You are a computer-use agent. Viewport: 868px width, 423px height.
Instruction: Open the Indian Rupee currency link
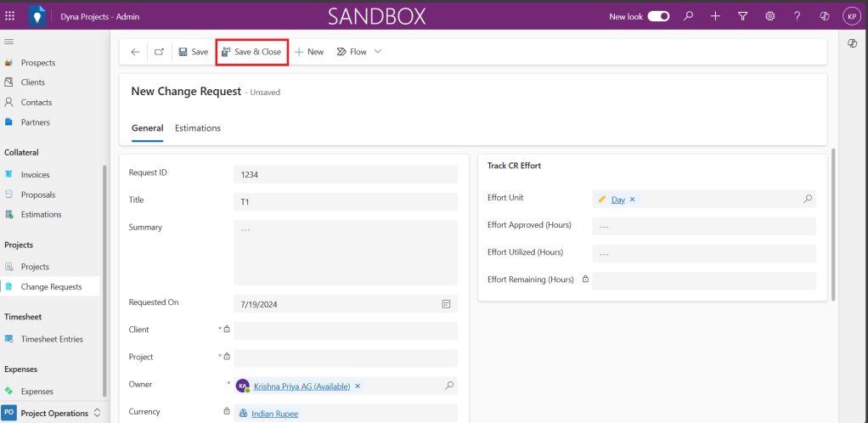click(274, 414)
